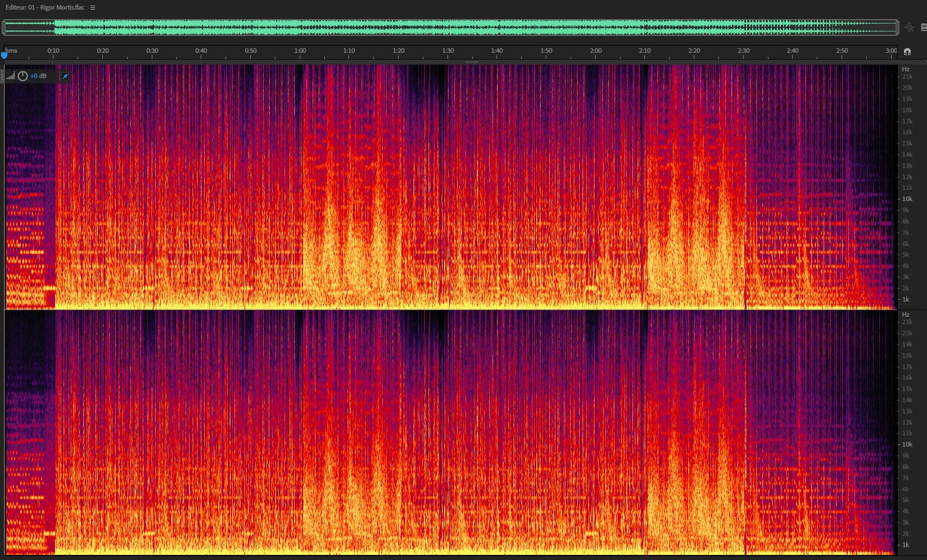The image size is (927, 560).
Task: Click the top channel Hz scale label
Action: [x=906, y=69]
